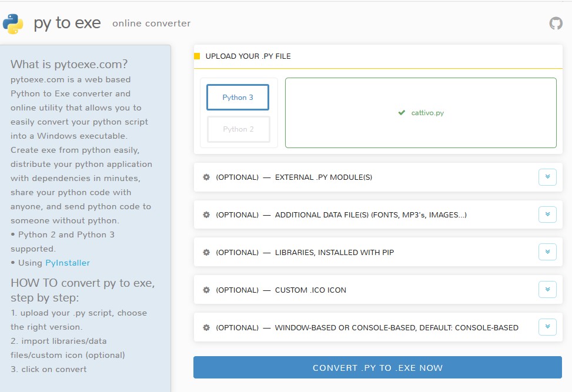Click the uploaded cattivo.py file name
The height and width of the screenshot is (392, 572).
point(427,113)
